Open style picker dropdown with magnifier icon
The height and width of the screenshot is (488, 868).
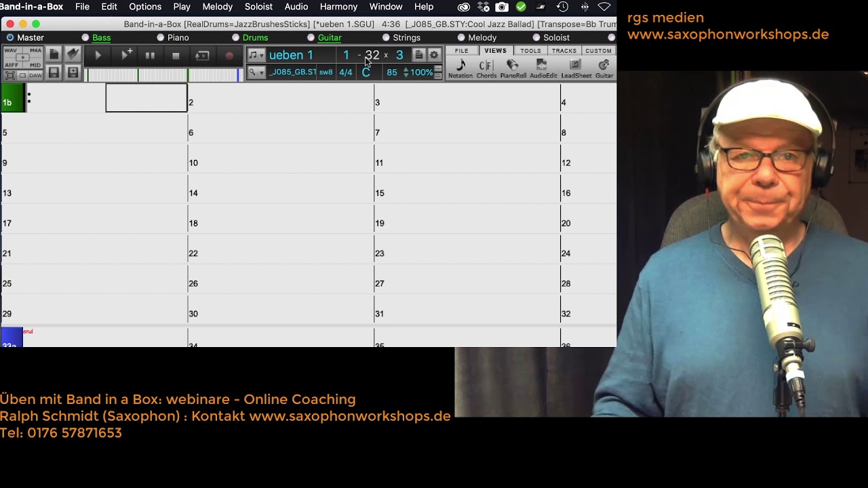(x=256, y=72)
